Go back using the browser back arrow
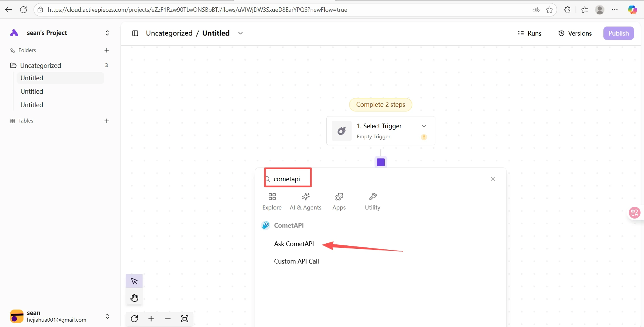The width and height of the screenshot is (644, 327). pyautogui.click(x=8, y=10)
